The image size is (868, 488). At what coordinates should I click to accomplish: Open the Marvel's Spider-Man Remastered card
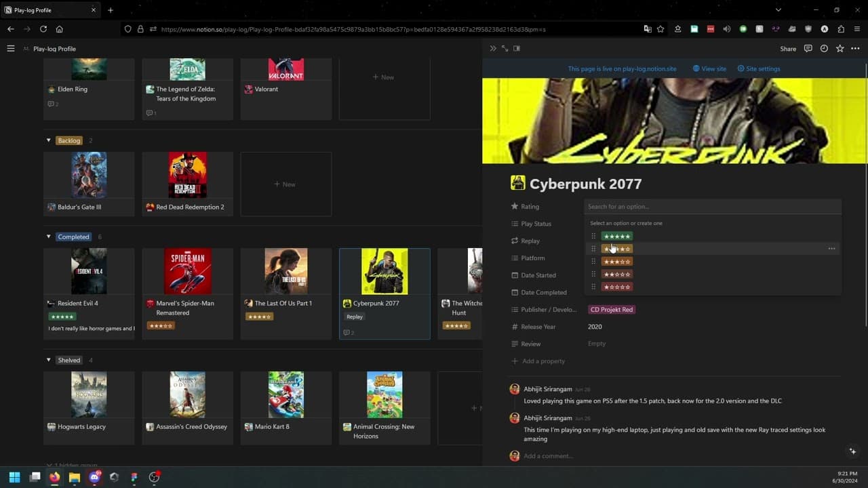(x=187, y=293)
